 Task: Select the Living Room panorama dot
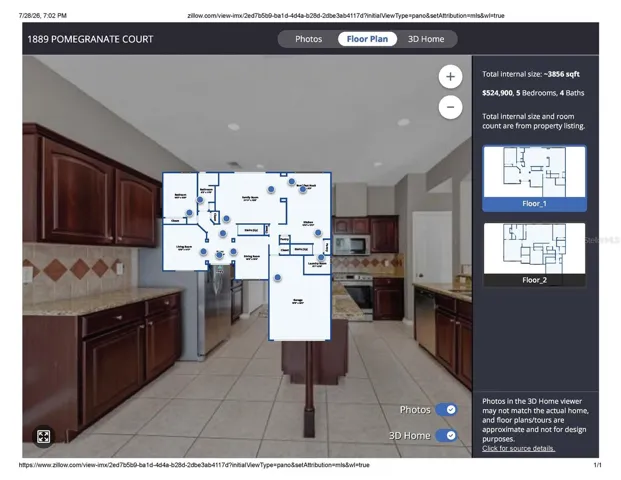pos(203,251)
